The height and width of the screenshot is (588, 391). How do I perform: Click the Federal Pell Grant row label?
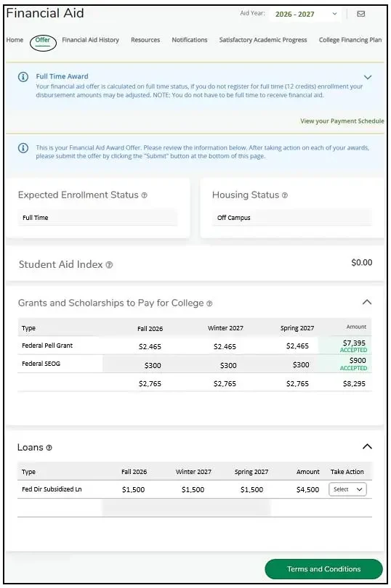[x=47, y=346]
